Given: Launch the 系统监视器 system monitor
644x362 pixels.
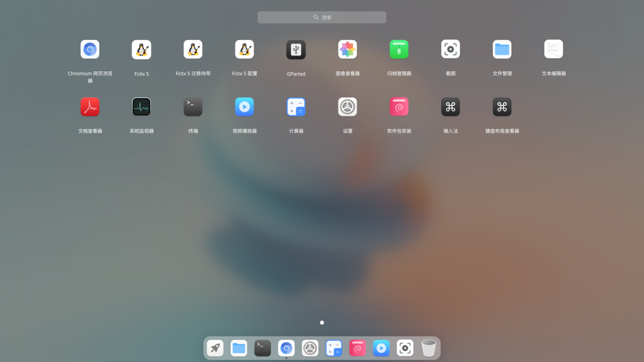Looking at the screenshot, I should [x=141, y=106].
